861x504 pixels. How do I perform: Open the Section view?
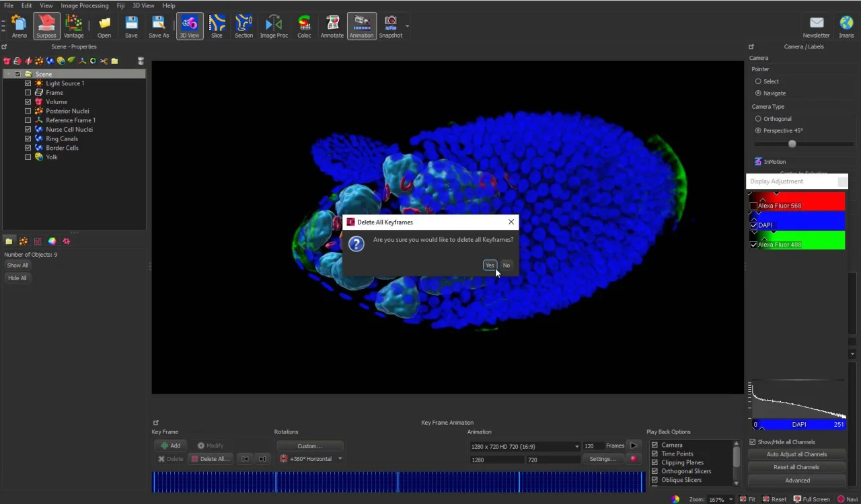coord(244,26)
